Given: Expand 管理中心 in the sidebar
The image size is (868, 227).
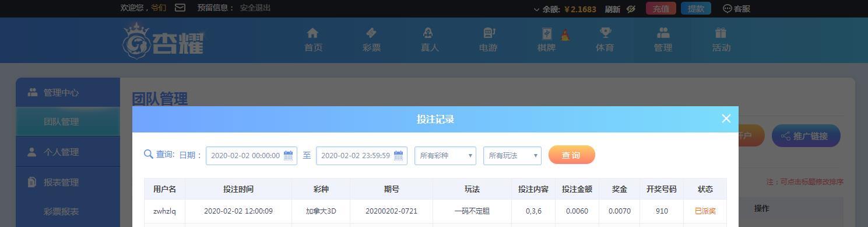Looking at the screenshot, I should pos(68,93).
